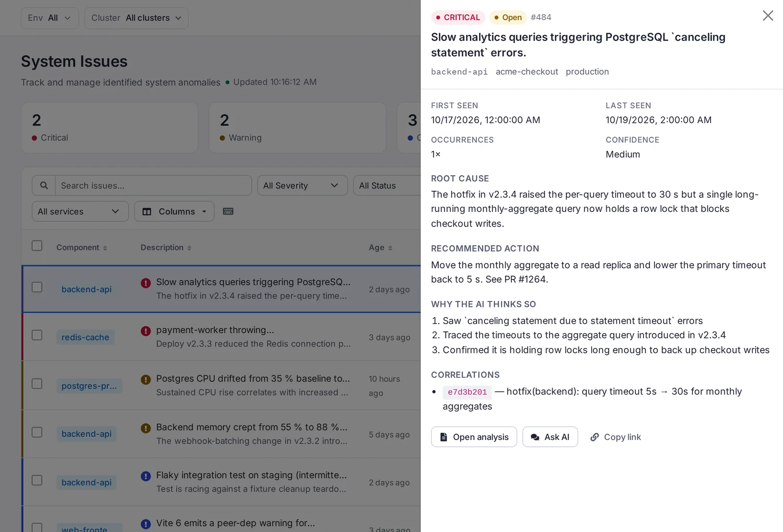This screenshot has width=783, height=532.
Task: Click critical icon on Slow analytics queries row
Action: click(x=146, y=283)
